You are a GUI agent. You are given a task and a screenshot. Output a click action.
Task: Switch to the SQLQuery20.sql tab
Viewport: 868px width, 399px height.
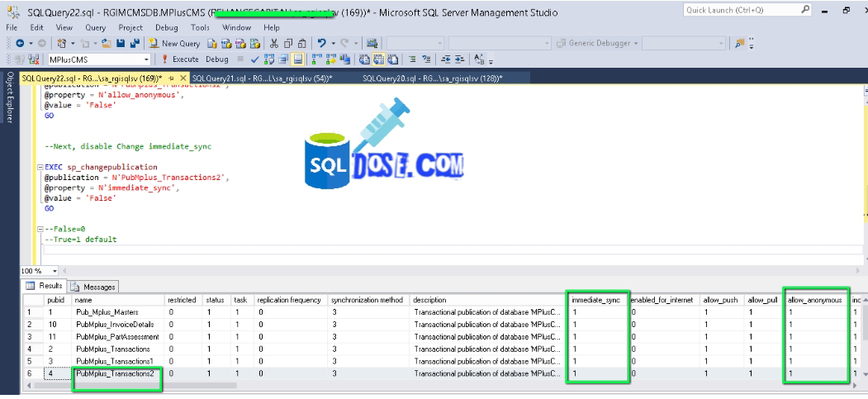coord(432,78)
